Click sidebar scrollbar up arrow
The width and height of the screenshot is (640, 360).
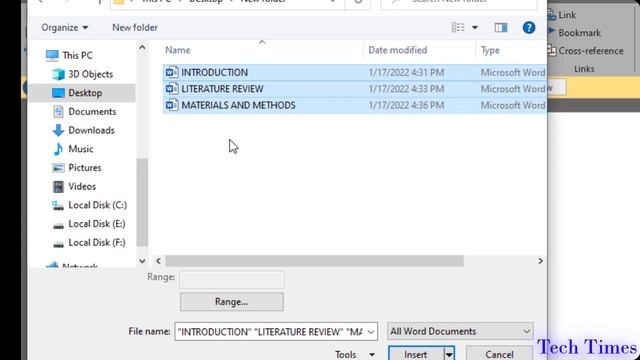[x=142, y=47]
